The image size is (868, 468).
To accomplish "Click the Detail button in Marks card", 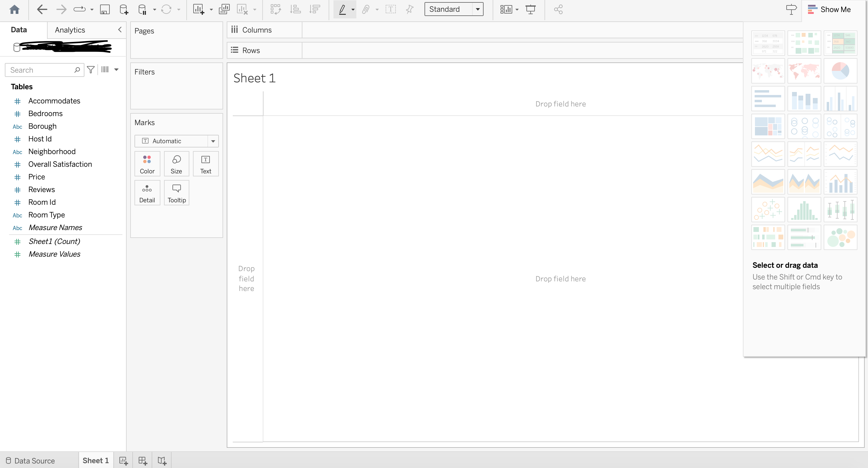I will click(147, 193).
